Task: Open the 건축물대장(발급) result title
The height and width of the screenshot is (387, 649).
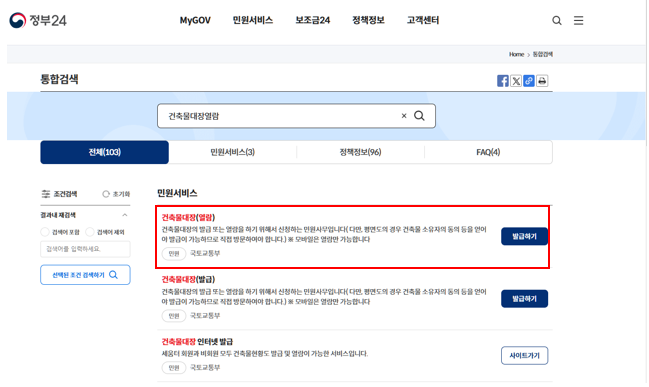Action: click(x=188, y=279)
